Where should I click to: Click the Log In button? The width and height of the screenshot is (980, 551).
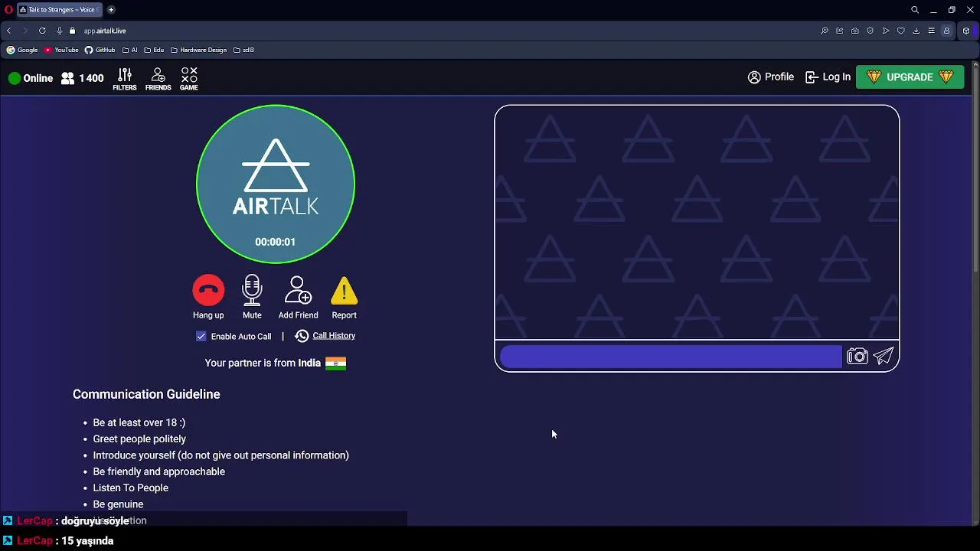coord(828,77)
